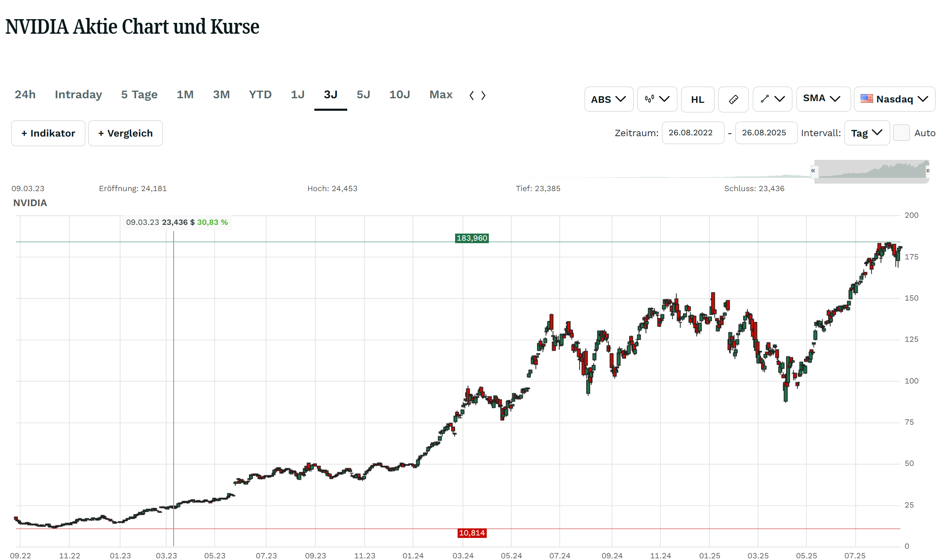
Task: Switch to the 5J range tab
Action: tap(363, 95)
